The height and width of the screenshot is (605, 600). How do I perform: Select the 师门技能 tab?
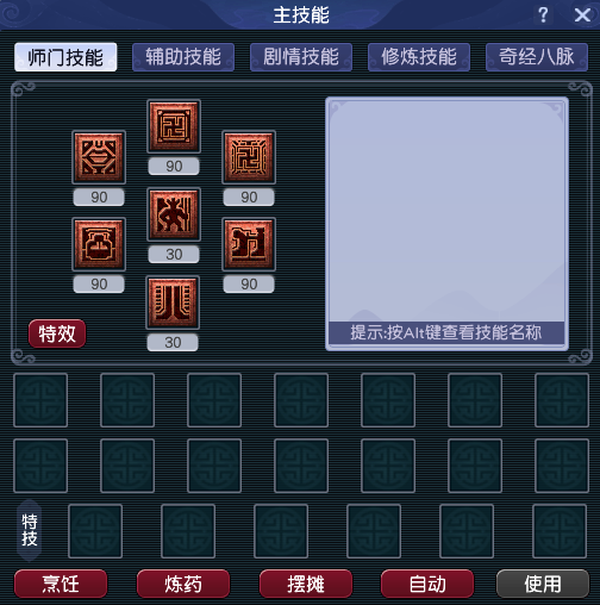(x=66, y=57)
